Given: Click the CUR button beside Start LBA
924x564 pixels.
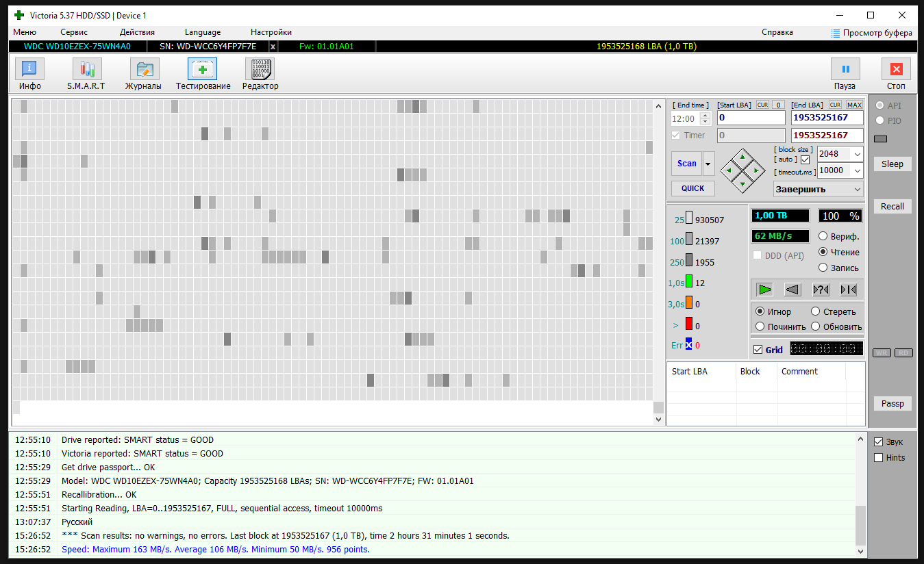Looking at the screenshot, I should [x=762, y=105].
